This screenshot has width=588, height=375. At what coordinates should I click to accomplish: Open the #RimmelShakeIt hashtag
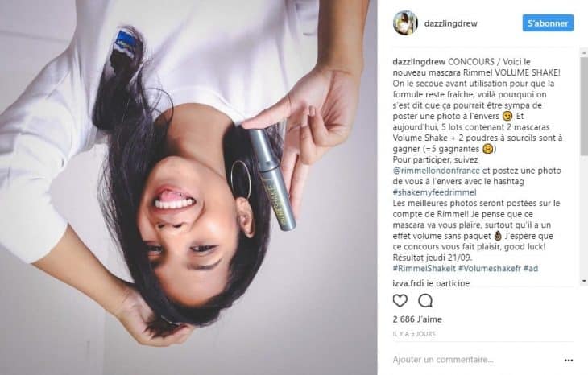[x=424, y=268]
